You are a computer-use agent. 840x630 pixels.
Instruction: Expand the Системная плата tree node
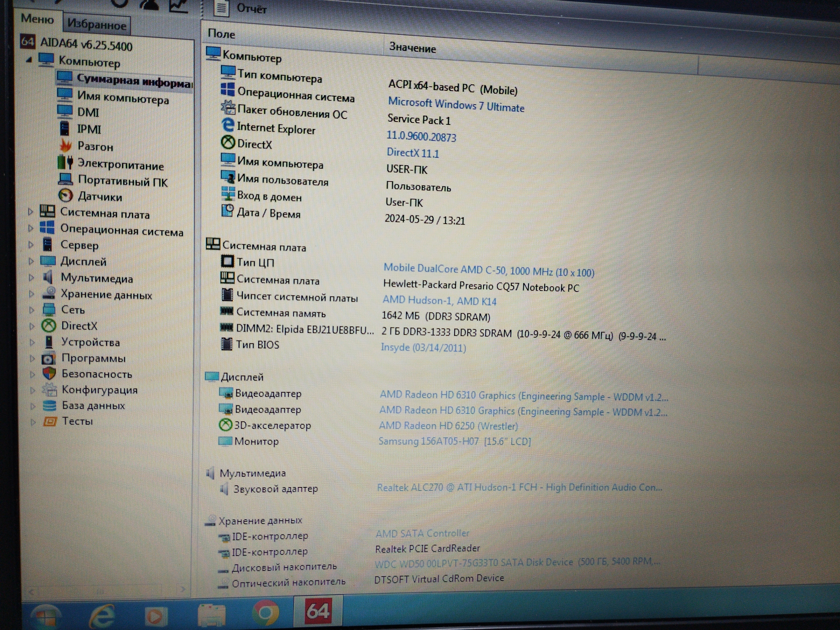click(31, 212)
